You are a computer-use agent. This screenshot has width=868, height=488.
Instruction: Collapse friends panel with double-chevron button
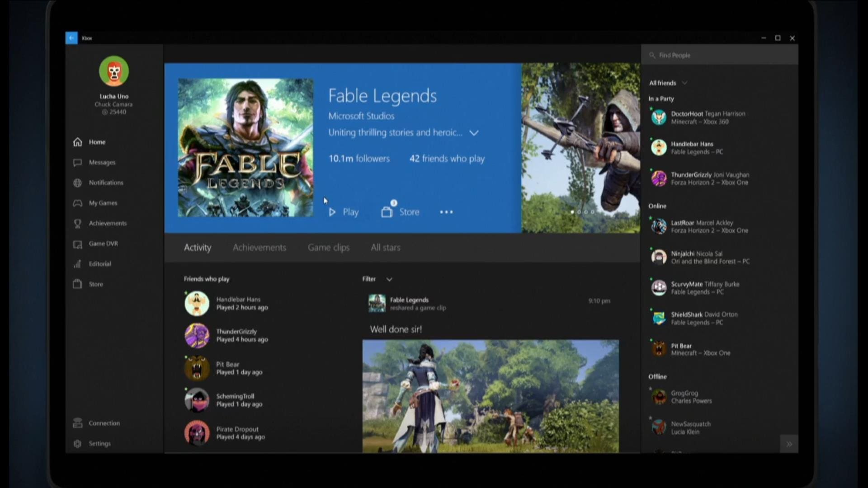tap(789, 444)
